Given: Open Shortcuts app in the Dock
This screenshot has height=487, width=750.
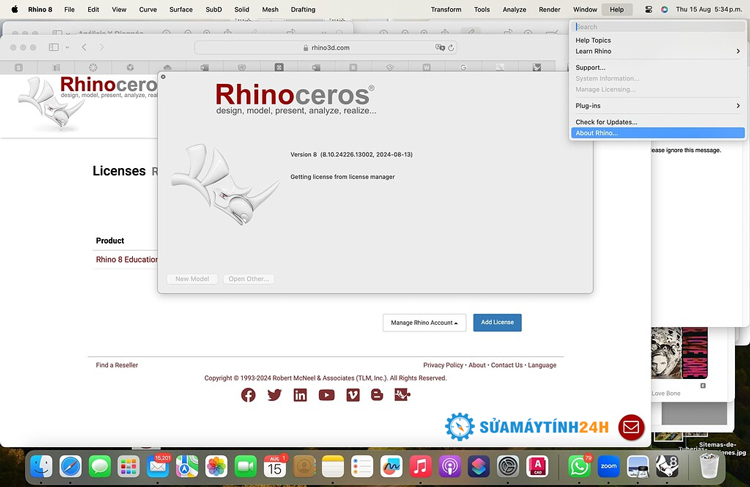Looking at the screenshot, I should (x=479, y=466).
